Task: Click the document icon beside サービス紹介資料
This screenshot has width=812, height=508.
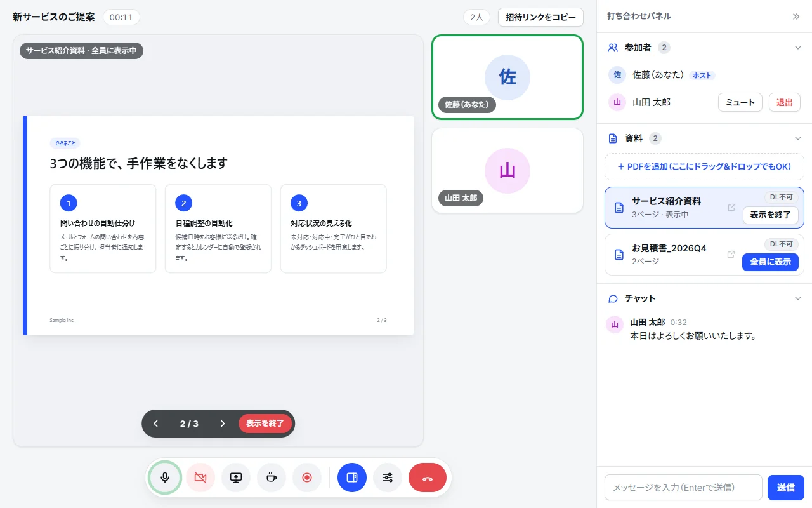Action: point(619,208)
